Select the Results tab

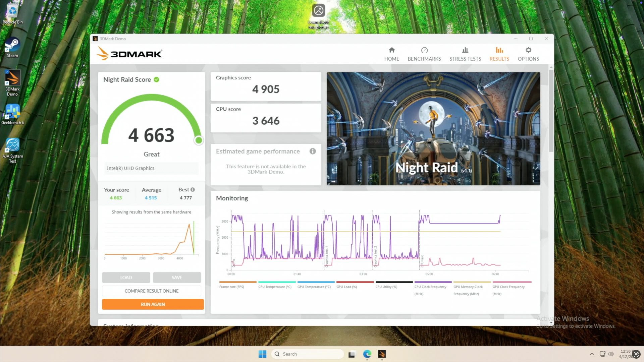[x=499, y=53]
